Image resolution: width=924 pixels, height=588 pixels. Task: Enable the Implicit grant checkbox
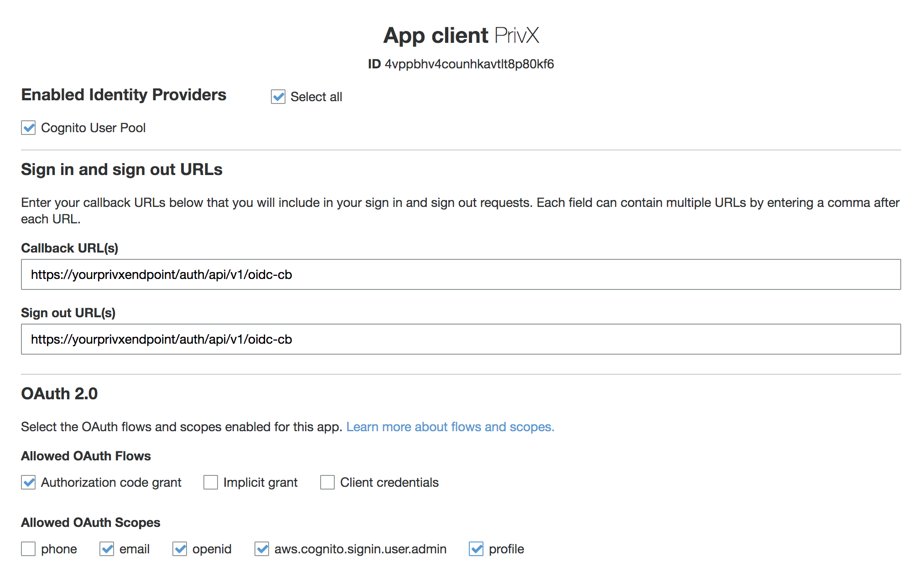210,482
